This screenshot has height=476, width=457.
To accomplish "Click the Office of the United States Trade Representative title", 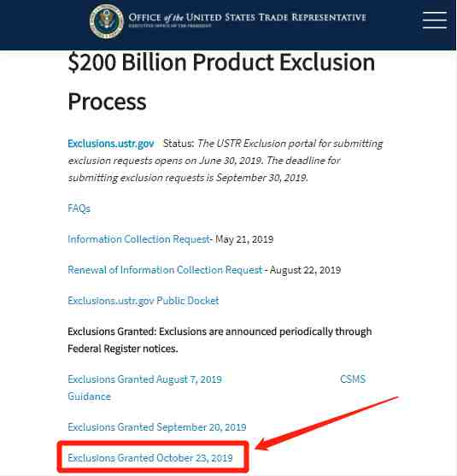I will (248, 17).
